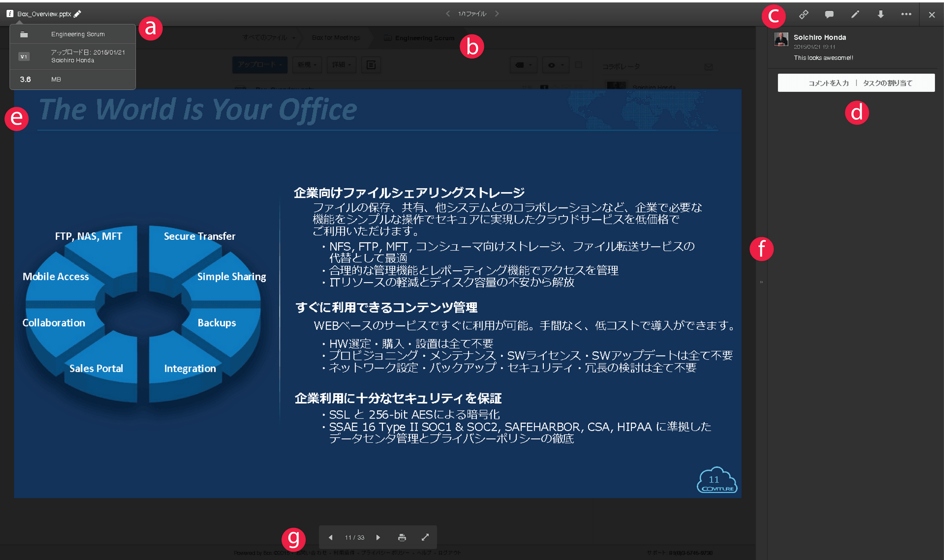Click the V1 version badge
Screen dimensions: 944x560
pos(24,57)
